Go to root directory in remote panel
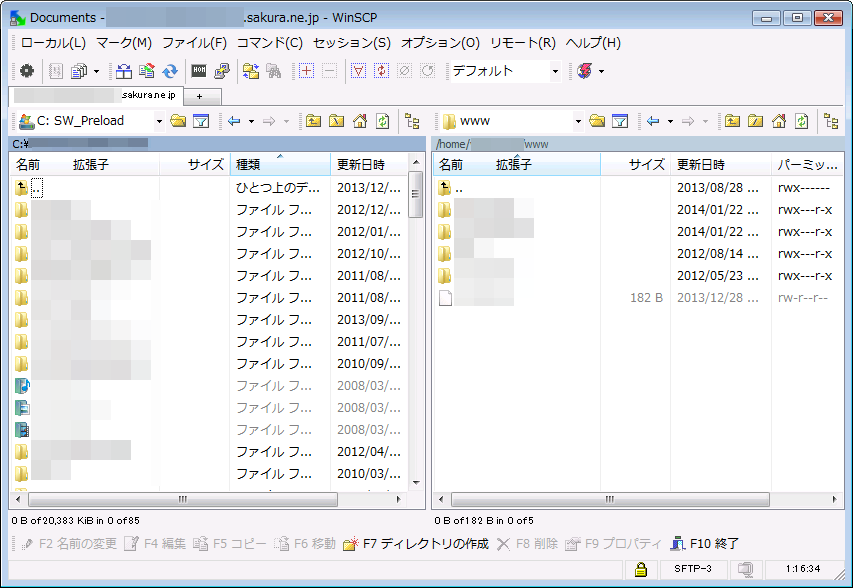The height and width of the screenshot is (588, 853). pos(756,121)
